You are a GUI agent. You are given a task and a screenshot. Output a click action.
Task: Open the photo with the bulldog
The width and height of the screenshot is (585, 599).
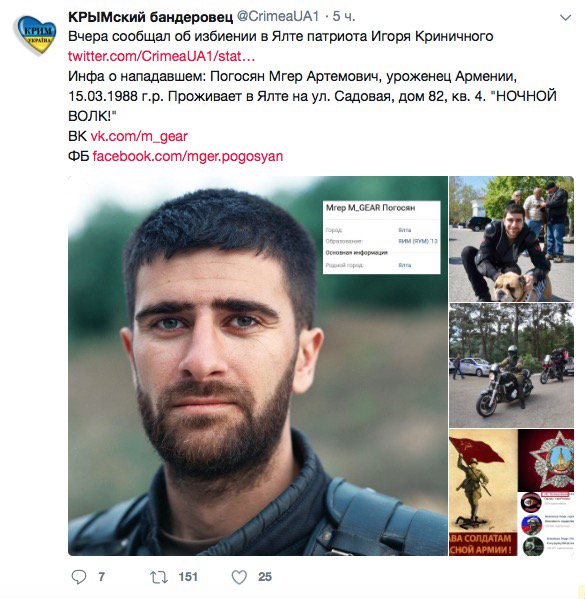[x=511, y=239]
